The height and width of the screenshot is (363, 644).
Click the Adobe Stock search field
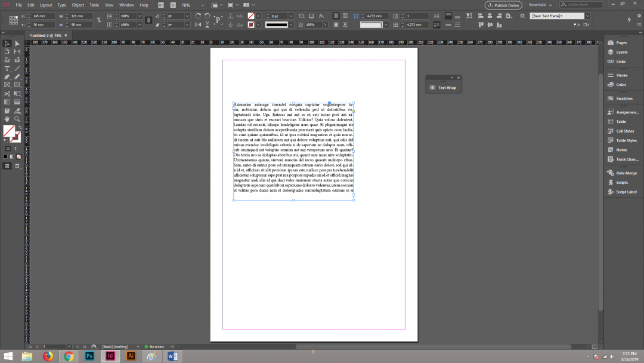click(x=582, y=5)
